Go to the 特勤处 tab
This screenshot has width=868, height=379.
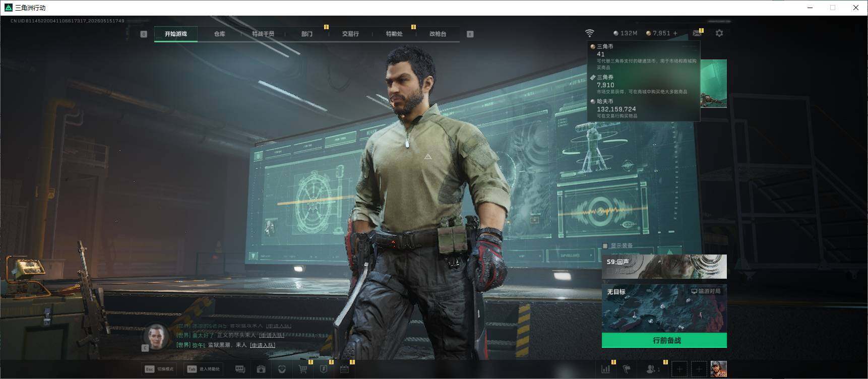pyautogui.click(x=394, y=34)
